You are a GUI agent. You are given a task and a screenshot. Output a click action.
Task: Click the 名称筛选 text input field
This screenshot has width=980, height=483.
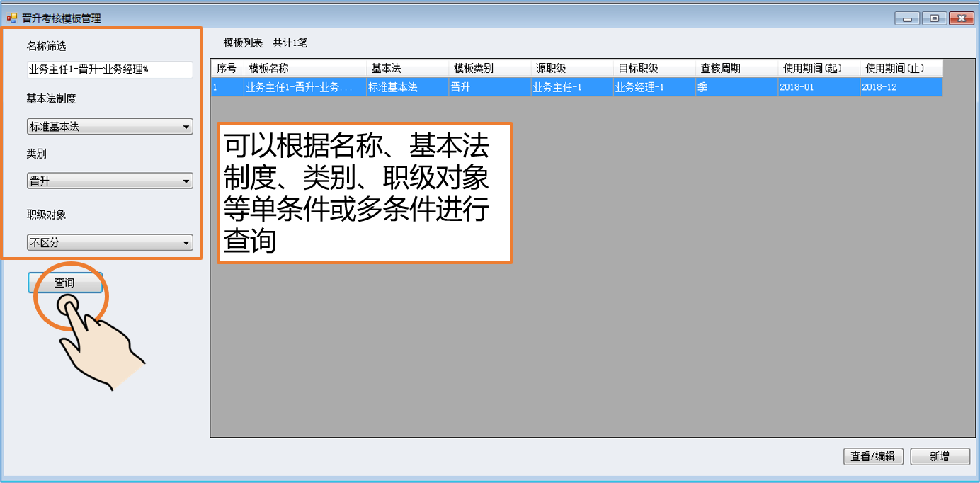pos(110,69)
